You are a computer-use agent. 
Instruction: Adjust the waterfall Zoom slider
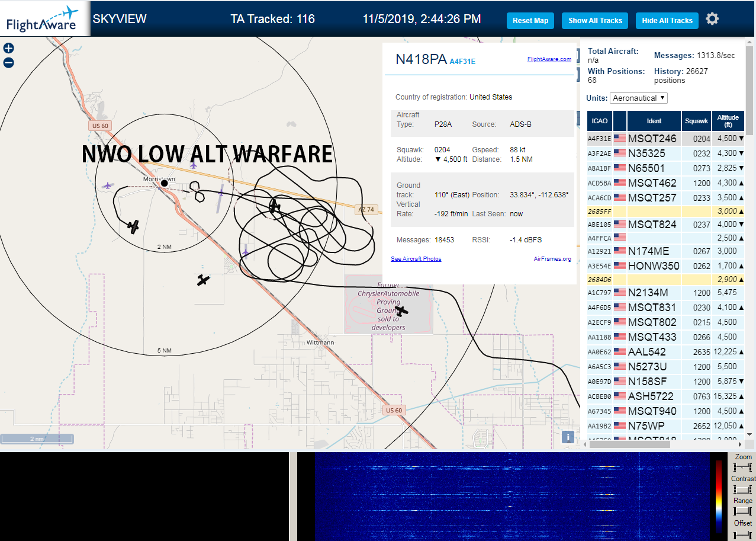742,468
